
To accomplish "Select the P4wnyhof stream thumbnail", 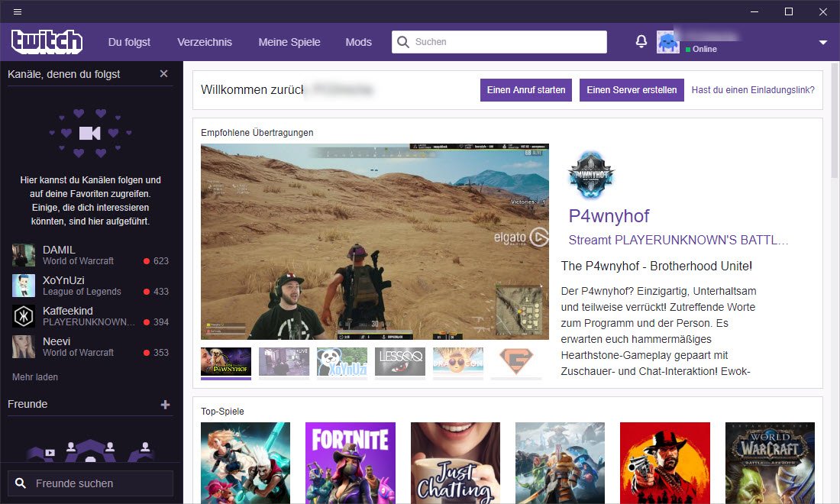I will click(226, 361).
